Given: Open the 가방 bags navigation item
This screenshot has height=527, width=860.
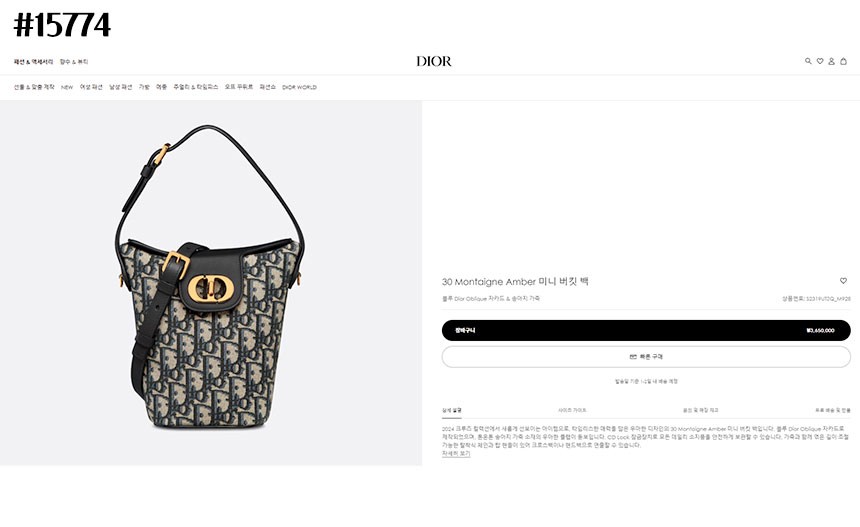Looking at the screenshot, I should pos(144,87).
